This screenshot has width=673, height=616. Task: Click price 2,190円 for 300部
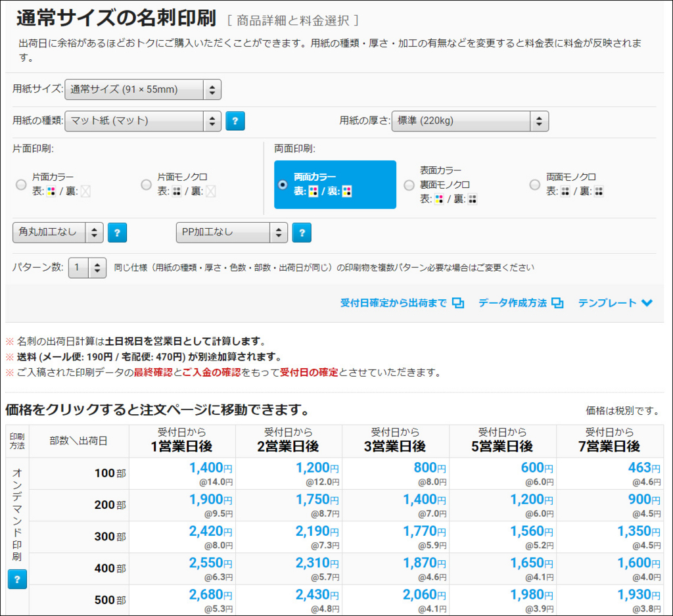pyautogui.click(x=317, y=531)
